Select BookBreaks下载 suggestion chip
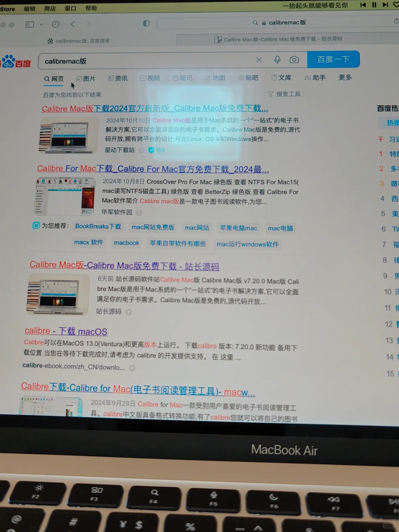Viewport: 399px width, 532px height. coord(98,226)
